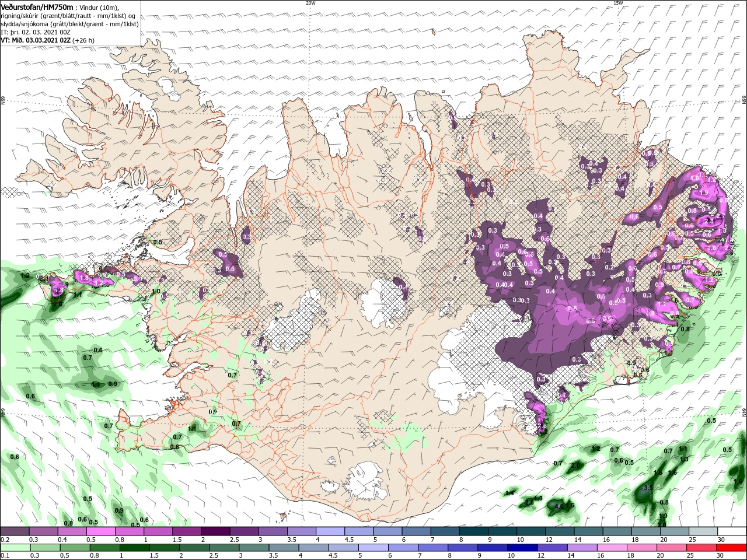Click the title text Veðurstofan/HM750m
This screenshot has width=747, height=560.
click(37, 6)
